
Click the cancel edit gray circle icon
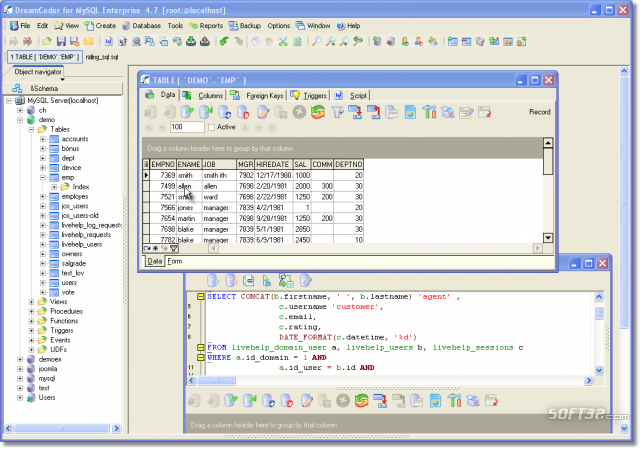click(300, 112)
